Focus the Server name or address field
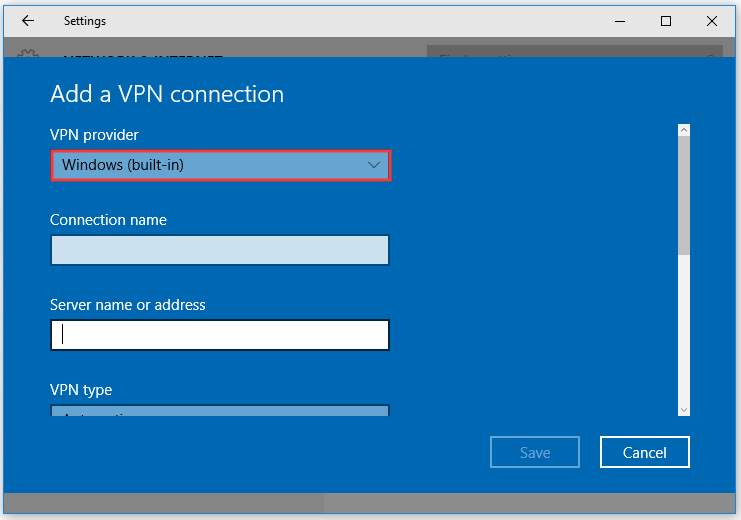The height and width of the screenshot is (520, 741). 220,335
